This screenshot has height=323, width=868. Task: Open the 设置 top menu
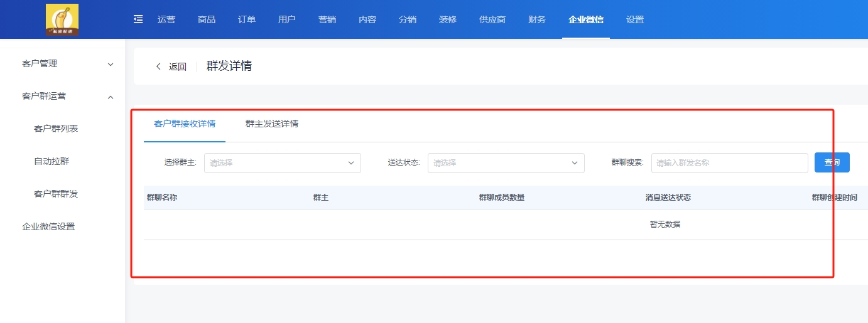pyautogui.click(x=635, y=19)
